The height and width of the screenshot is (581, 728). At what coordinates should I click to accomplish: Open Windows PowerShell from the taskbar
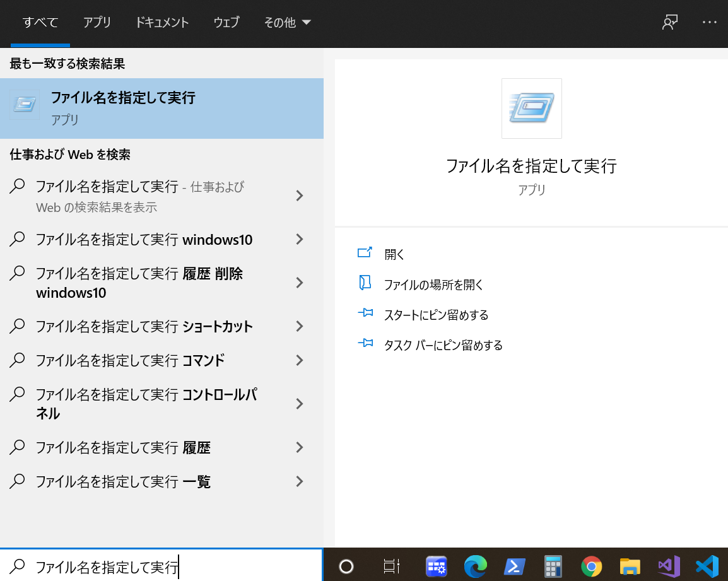[514, 566]
